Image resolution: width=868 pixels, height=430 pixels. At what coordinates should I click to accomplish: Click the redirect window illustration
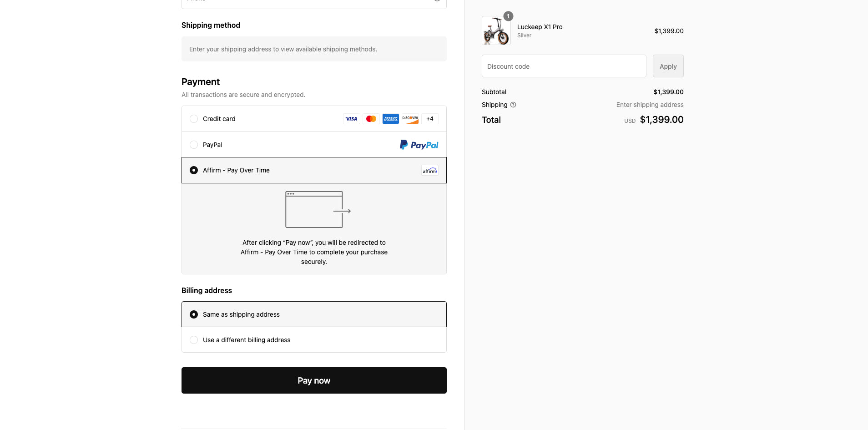point(318,210)
